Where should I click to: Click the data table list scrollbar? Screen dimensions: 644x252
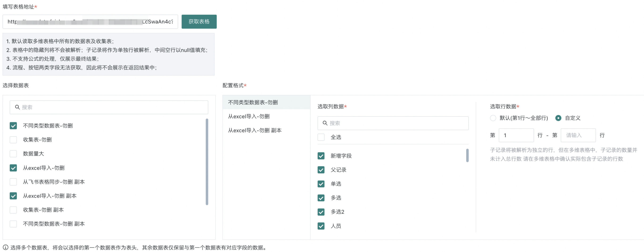[207, 162]
